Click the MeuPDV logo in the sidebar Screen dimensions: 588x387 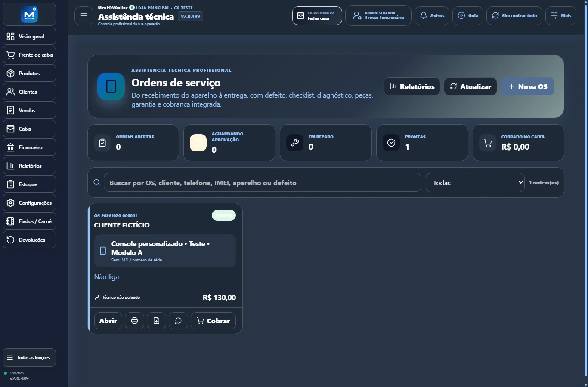[29, 15]
